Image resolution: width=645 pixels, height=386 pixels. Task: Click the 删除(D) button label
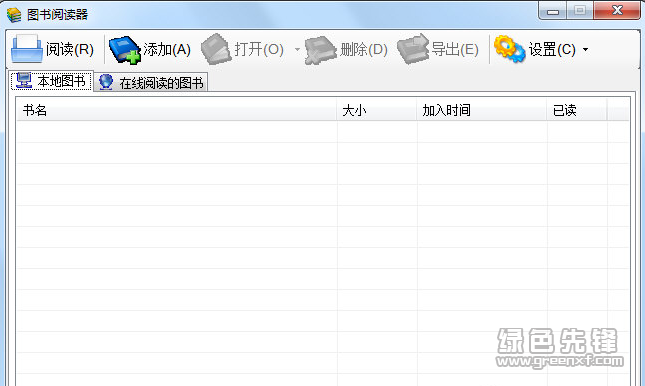click(x=364, y=49)
